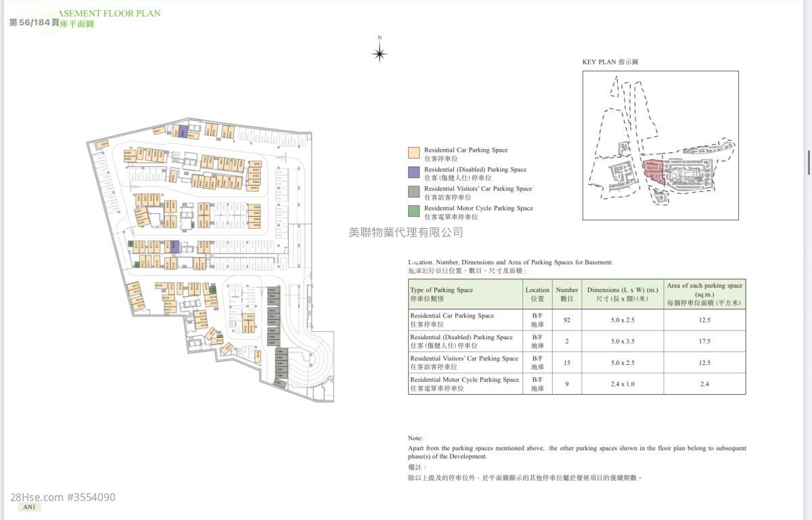Screen dimensions: 812x520
Task: Click the 美聯物業代理有限公司 watermark text
Action: pos(406,232)
